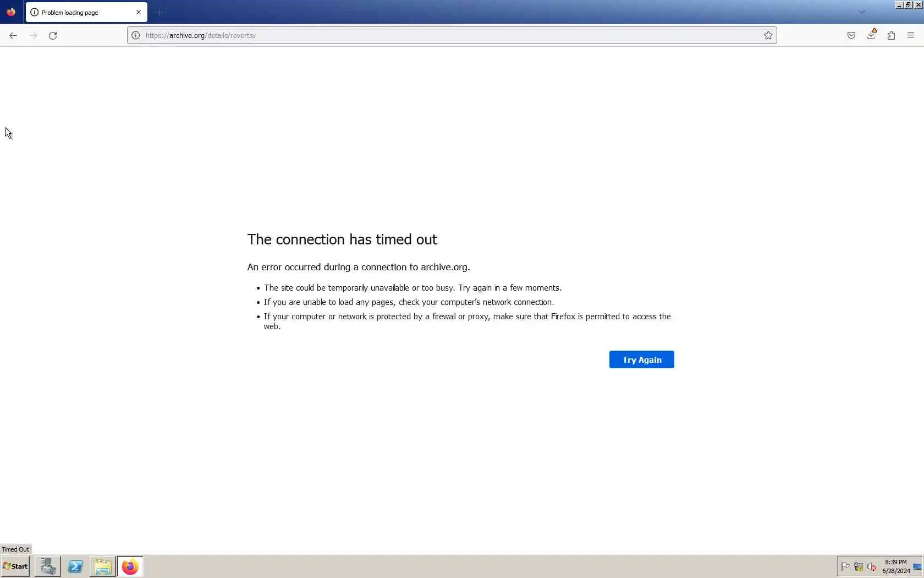Click the 'Timed Out' status text
Screen dimensions: 924x578
(15, 549)
